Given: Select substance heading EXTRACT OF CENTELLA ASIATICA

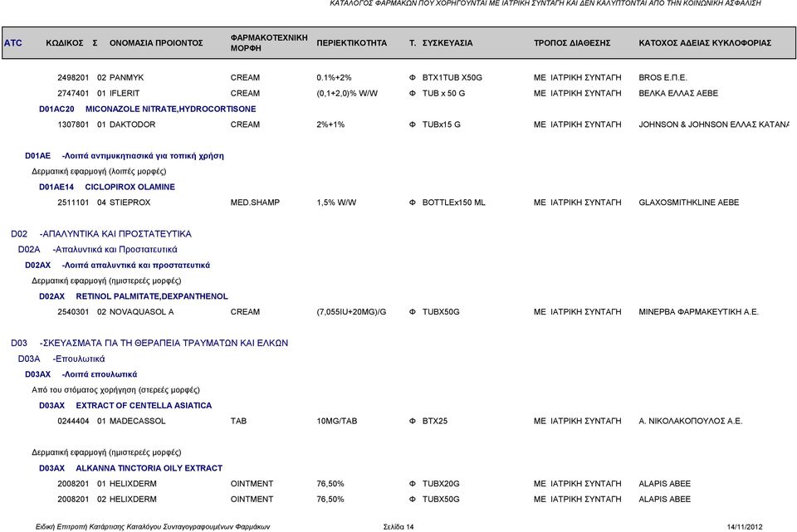Looking at the screenshot, I should click(x=144, y=406).
